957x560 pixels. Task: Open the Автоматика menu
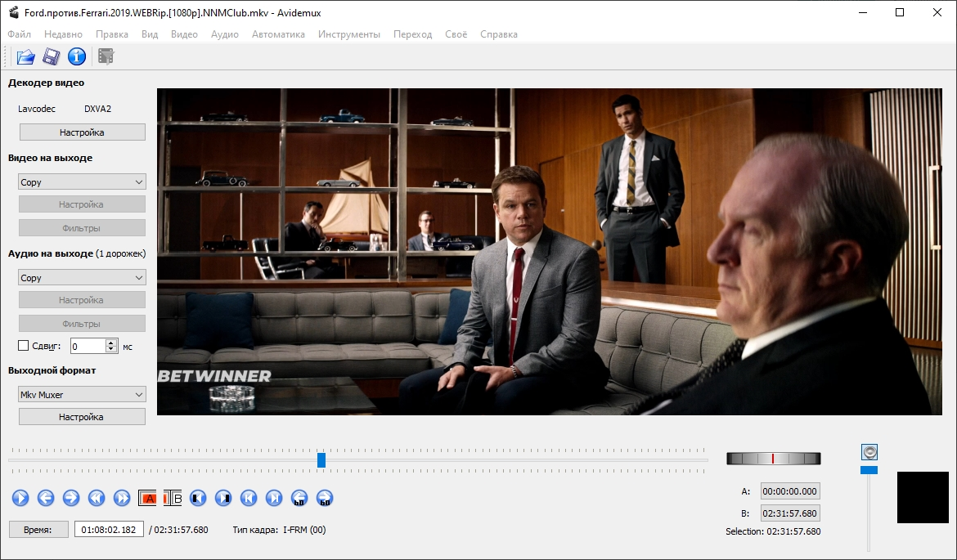278,34
